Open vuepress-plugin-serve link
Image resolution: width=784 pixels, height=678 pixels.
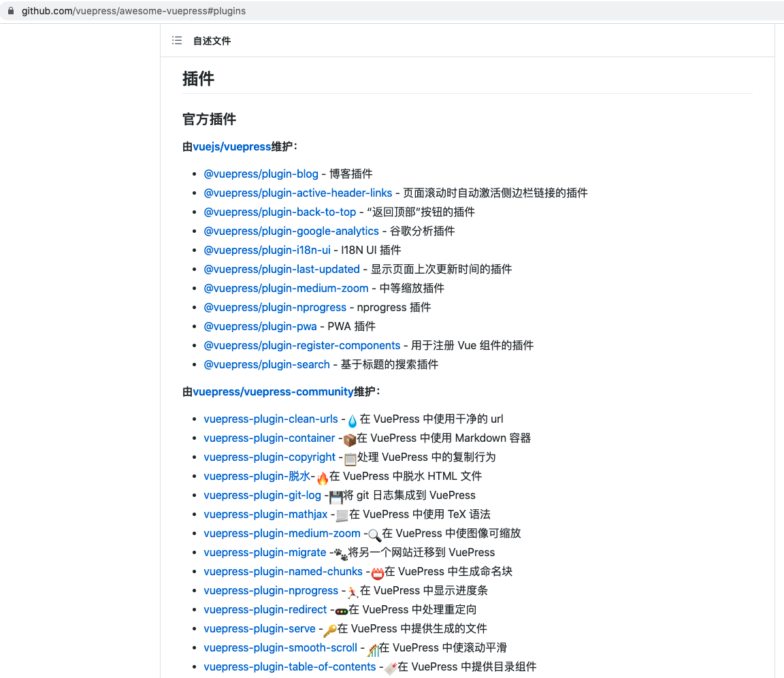point(259,628)
